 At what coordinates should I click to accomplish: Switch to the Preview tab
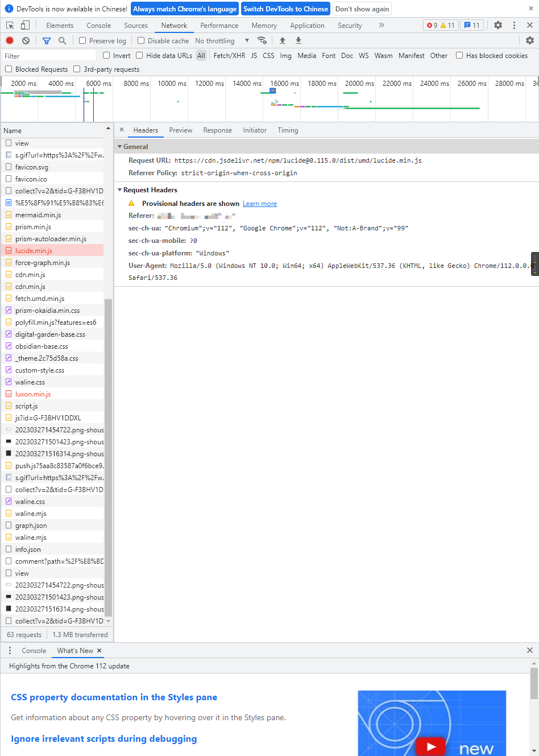[x=180, y=130]
